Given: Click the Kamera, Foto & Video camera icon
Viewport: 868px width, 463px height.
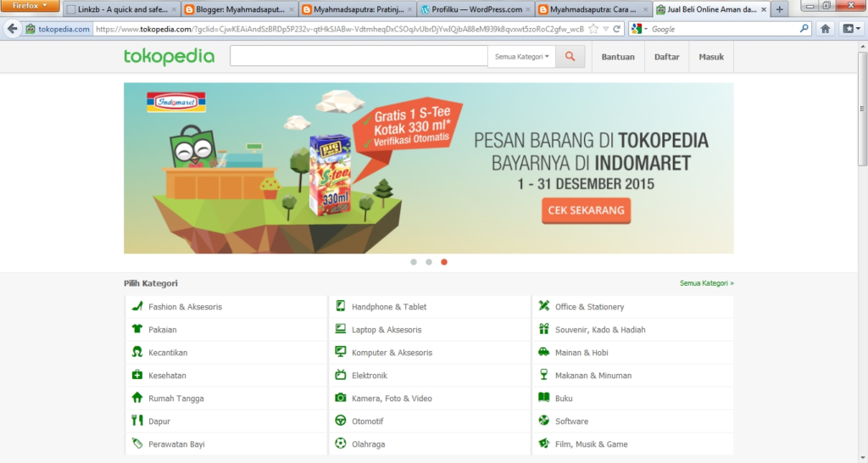Looking at the screenshot, I should click(341, 397).
